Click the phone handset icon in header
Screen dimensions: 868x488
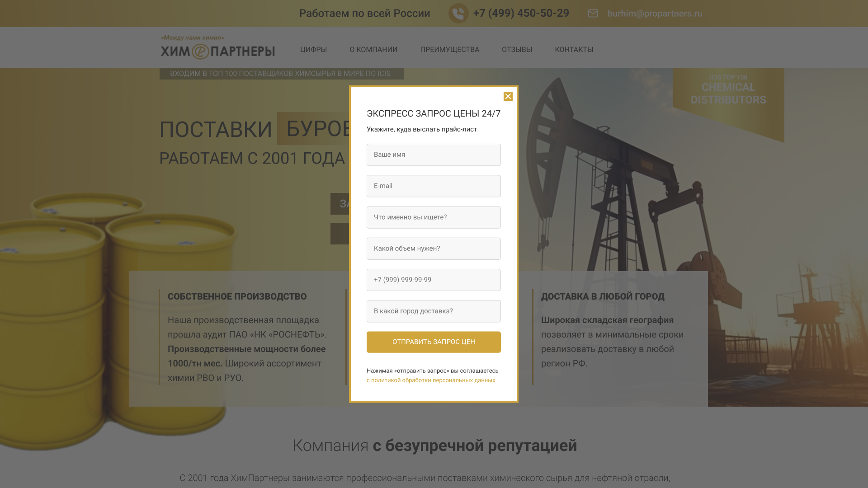(458, 14)
